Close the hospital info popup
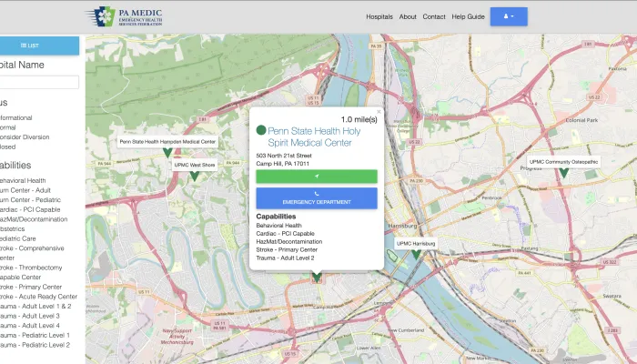The width and height of the screenshot is (637, 364). 379,112
